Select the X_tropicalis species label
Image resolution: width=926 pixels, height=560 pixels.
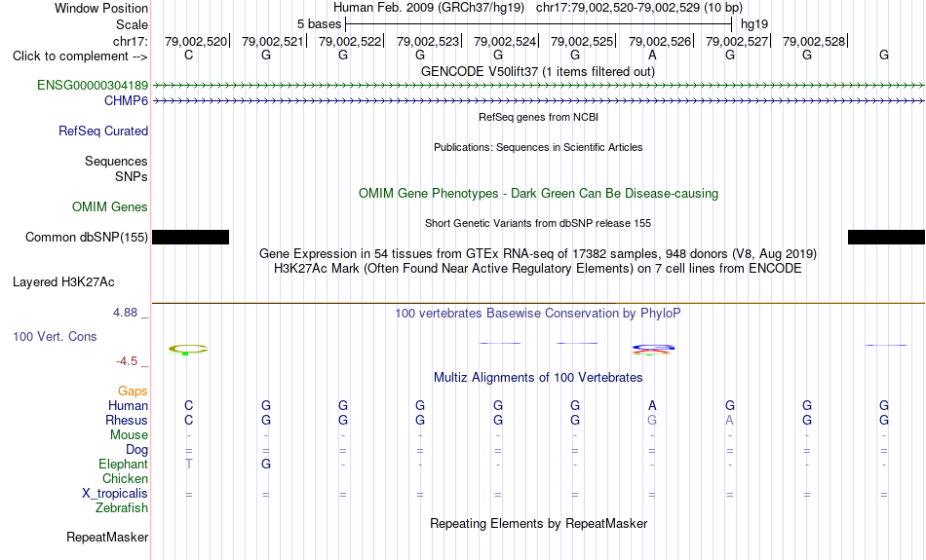click(115, 494)
